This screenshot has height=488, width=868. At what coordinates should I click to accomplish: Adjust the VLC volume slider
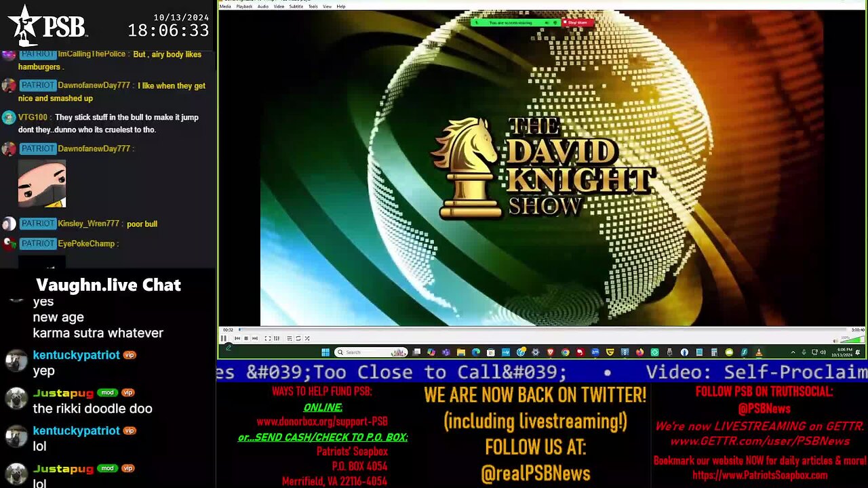852,339
